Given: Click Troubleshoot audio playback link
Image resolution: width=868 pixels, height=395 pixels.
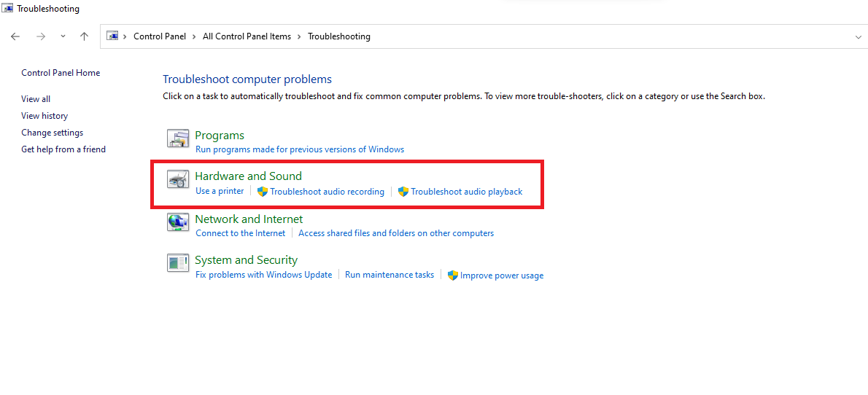Looking at the screenshot, I should point(466,192).
